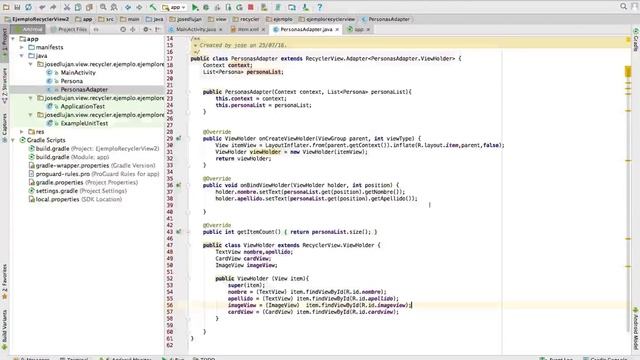The image size is (640, 360).
Task: Collapse the package containing ApplicationTest
Action: pos(31,98)
